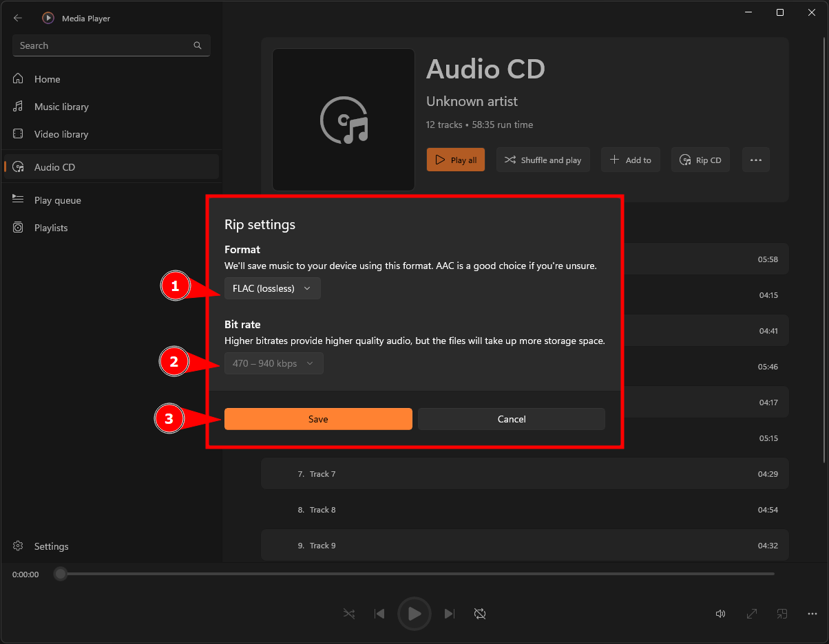Toggle repeat mode in playback bar
This screenshot has height=644, width=829.
tap(480, 613)
